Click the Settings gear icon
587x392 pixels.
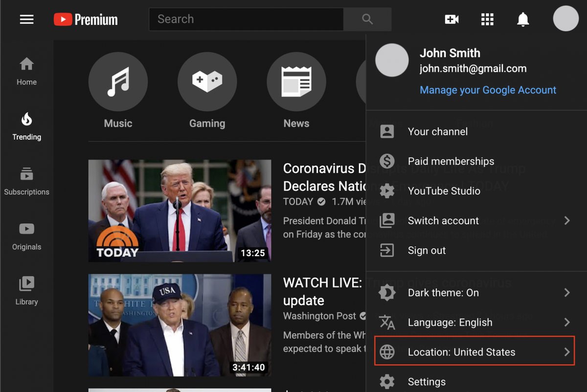click(387, 382)
